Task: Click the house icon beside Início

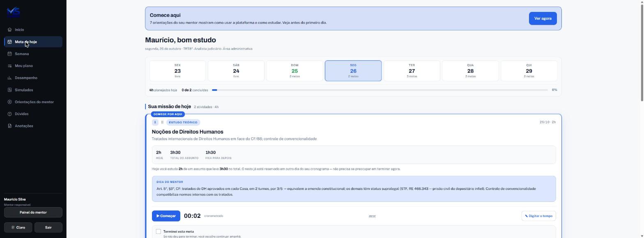Action: click(10, 30)
